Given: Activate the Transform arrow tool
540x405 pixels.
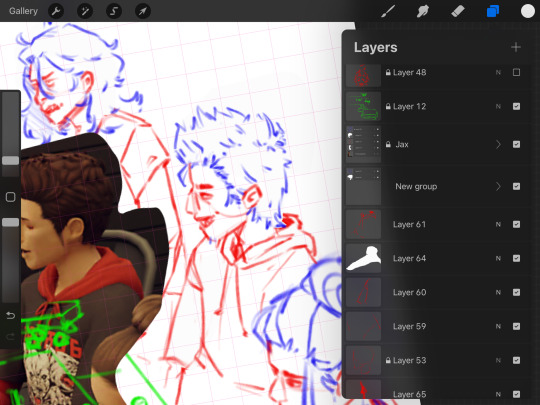Looking at the screenshot, I should click(x=143, y=11).
